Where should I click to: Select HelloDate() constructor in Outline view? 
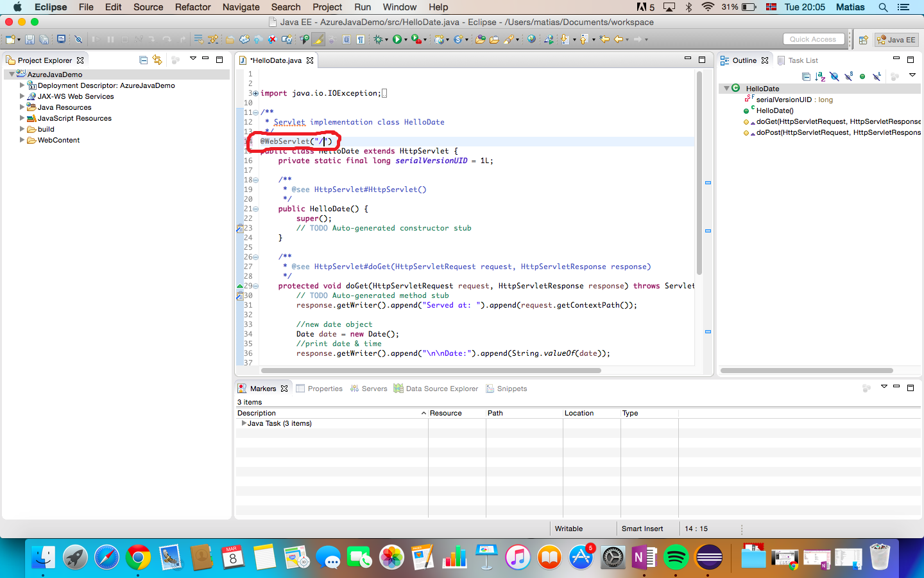[769, 110]
